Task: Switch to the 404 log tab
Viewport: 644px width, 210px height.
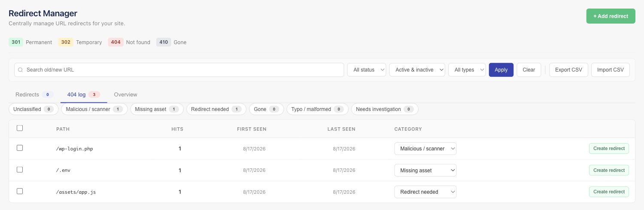Action: point(84,94)
